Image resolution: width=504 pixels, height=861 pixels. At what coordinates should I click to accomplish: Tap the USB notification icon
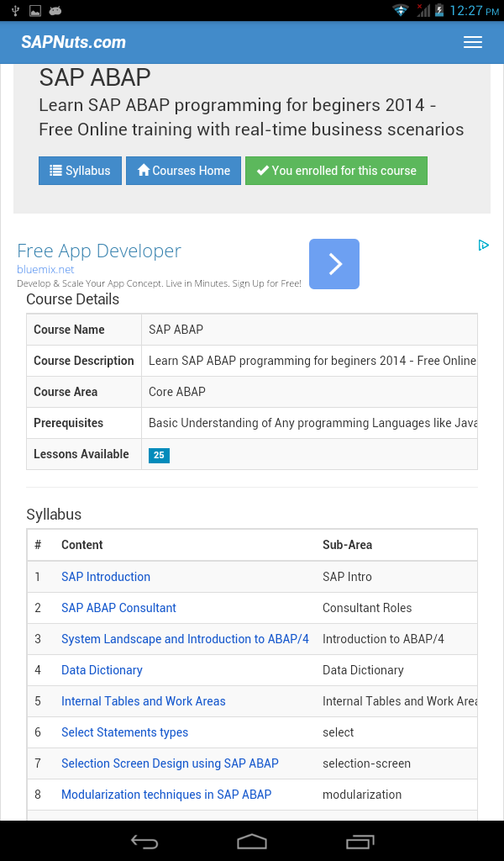pos(15,10)
